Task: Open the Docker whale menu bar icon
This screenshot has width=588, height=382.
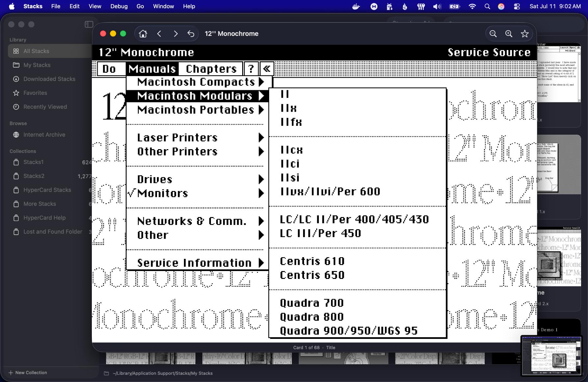Action: pyautogui.click(x=356, y=6)
